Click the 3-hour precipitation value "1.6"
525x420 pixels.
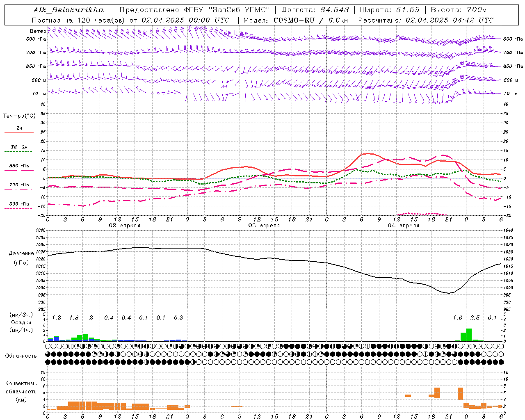tap(457, 318)
